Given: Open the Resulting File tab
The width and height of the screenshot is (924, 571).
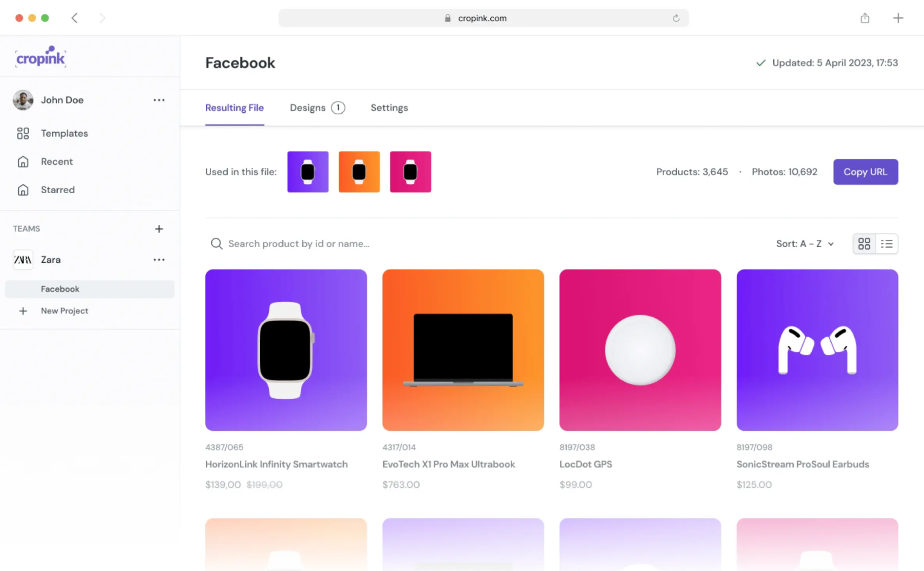Looking at the screenshot, I should (x=234, y=108).
